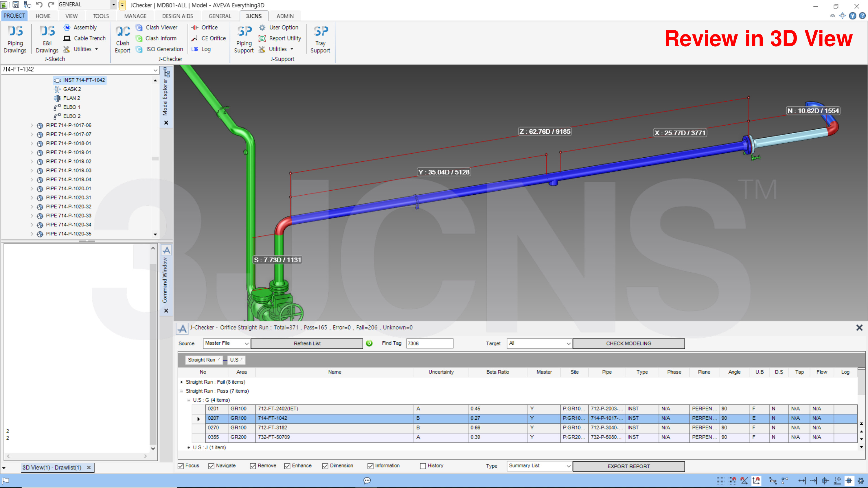This screenshot has width=868, height=488.
Task: Open Report Utility
Action: click(280, 38)
